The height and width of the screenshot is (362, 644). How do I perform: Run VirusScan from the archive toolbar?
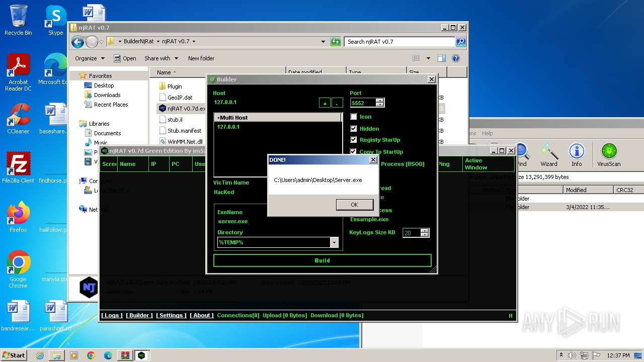pyautogui.click(x=609, y=155)
